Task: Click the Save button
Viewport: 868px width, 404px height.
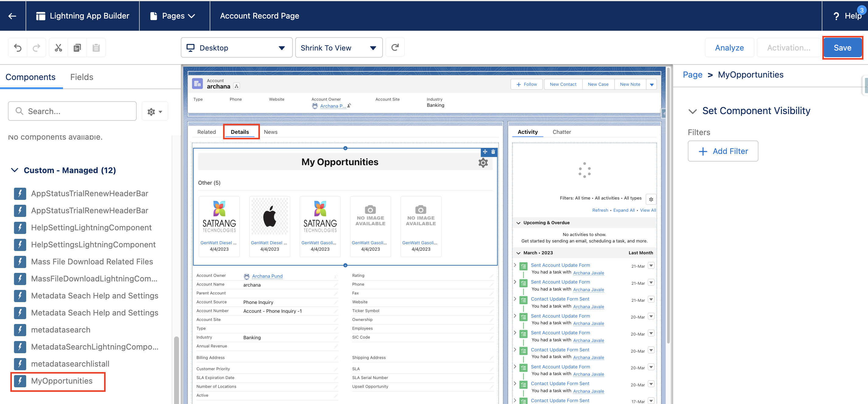Action: (x=842, y=48)
